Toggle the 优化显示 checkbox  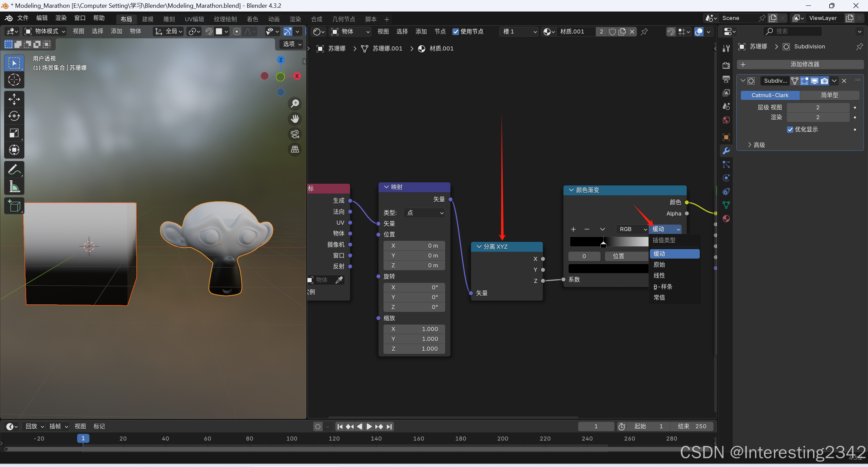point(790,129)
